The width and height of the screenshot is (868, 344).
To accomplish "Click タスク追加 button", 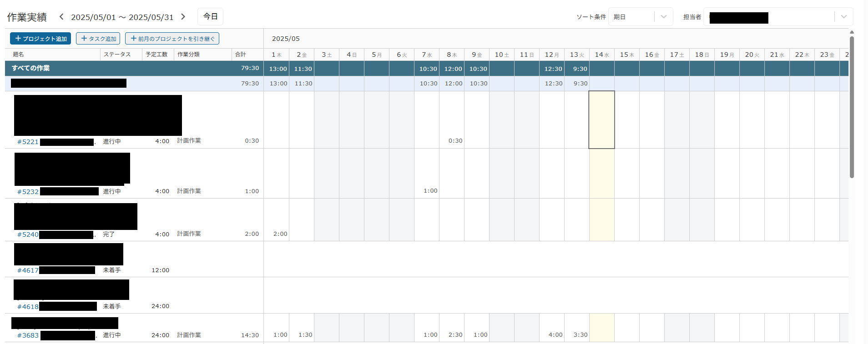I will (98, 39).
